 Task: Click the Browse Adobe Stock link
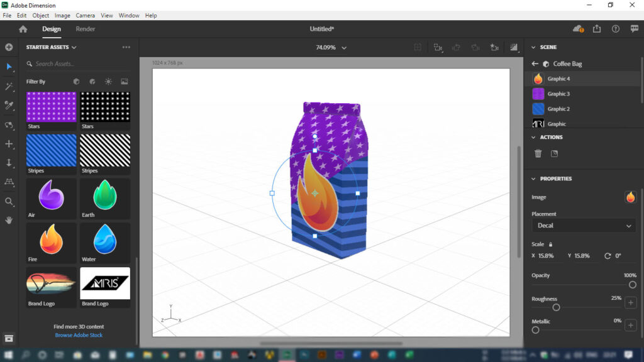coord(79,335)
